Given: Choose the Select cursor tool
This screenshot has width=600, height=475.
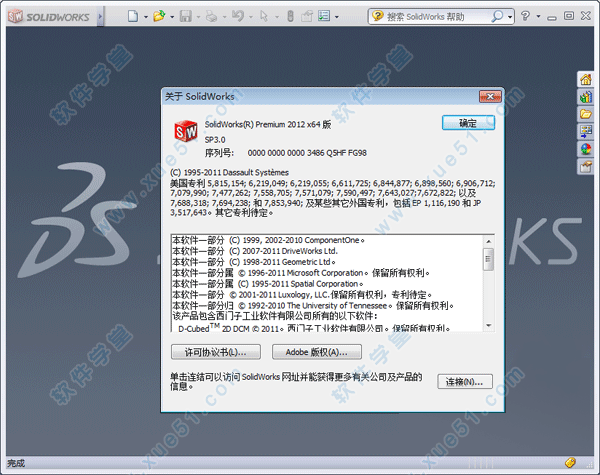Looking at the screenshot, I should click(264, 16).
